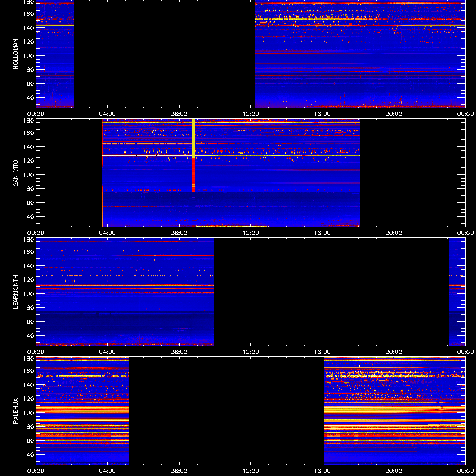Select the yellow burst stripe in San Vito spectrum
The image size is (476, 476).
coord(193,139)
